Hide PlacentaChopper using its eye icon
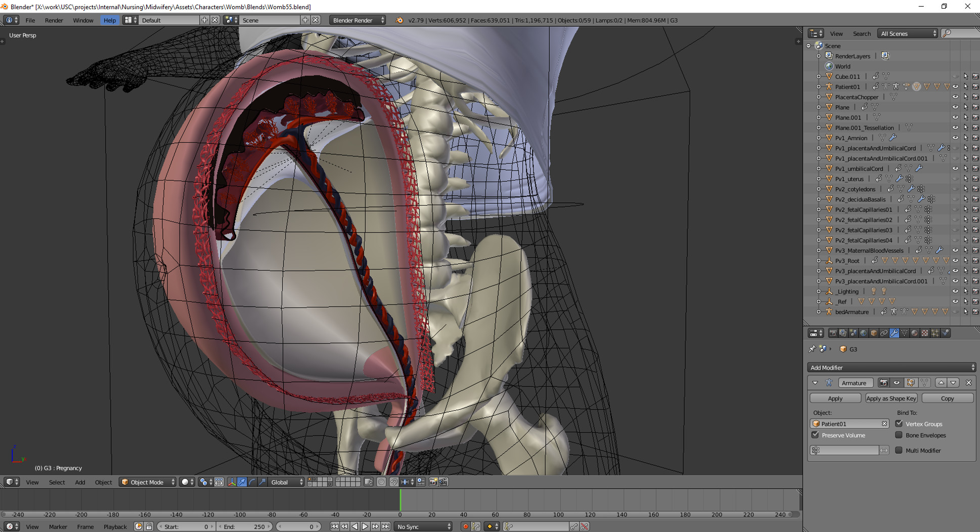This screenshot has height=532, width=980. 955,97
